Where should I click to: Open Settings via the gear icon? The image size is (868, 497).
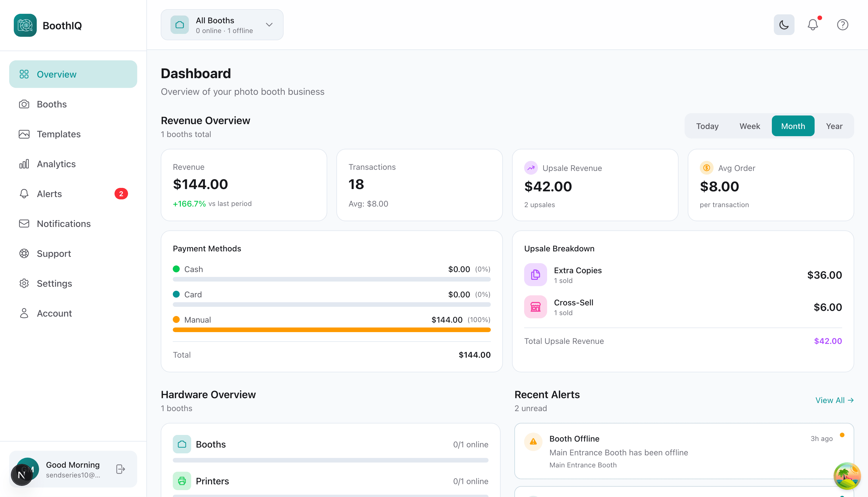pyautogui.click(x=24, y=283)
